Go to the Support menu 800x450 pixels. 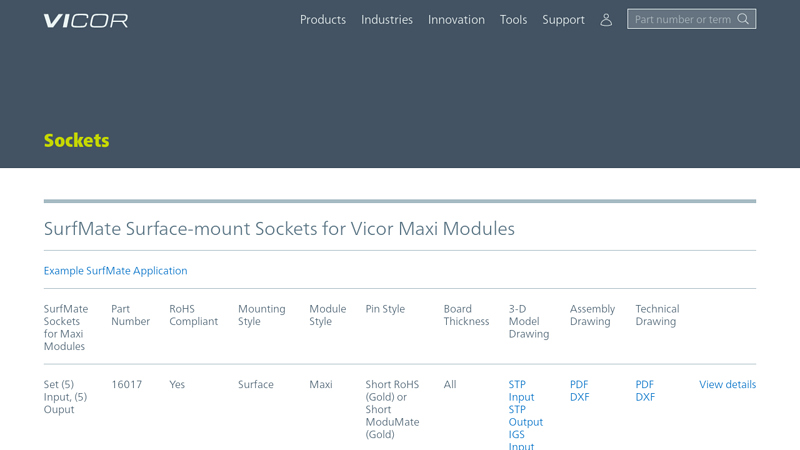(563, 20)
